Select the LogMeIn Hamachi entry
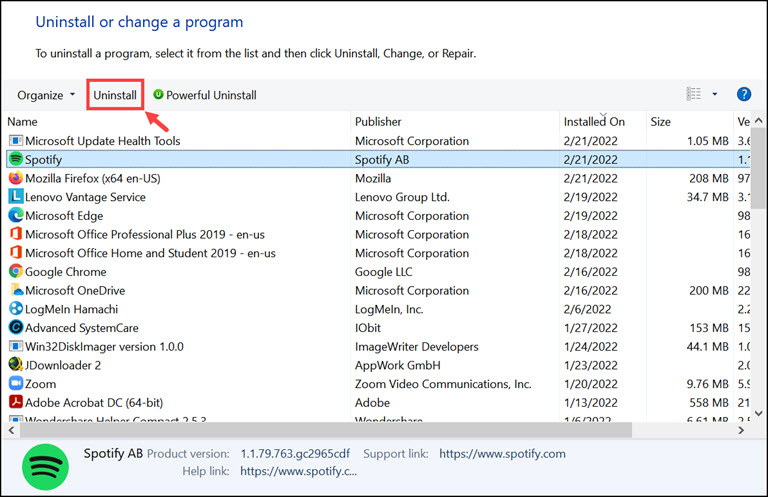 [x=71, y=309]
